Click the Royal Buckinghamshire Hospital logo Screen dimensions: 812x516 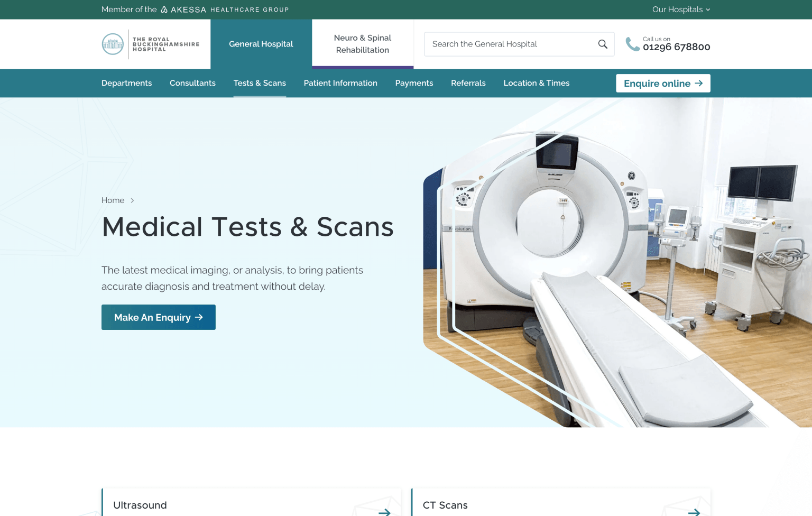tap(151, 44)
